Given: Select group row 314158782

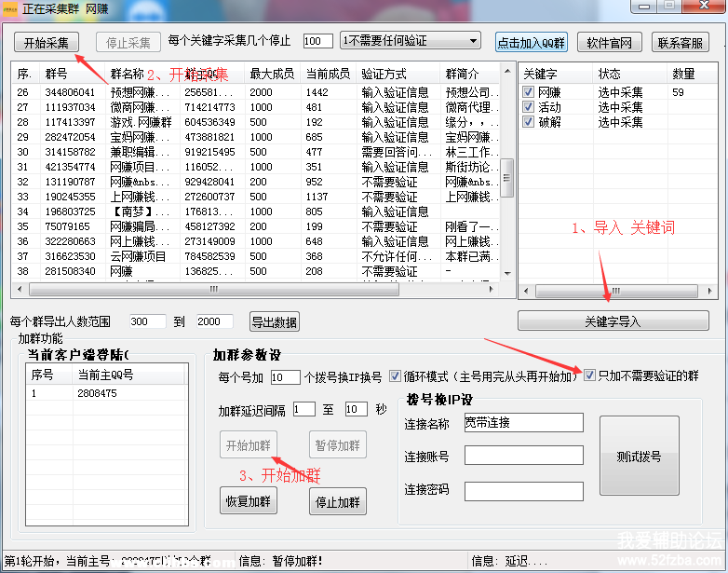Looking at the screenshot, I should pos(256,152).
